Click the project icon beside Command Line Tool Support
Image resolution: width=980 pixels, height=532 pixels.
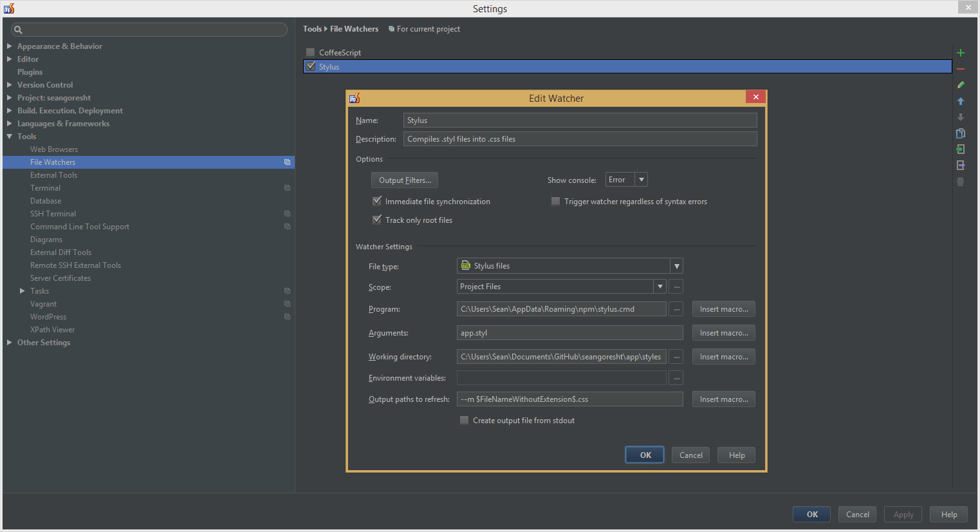[287, 227]
